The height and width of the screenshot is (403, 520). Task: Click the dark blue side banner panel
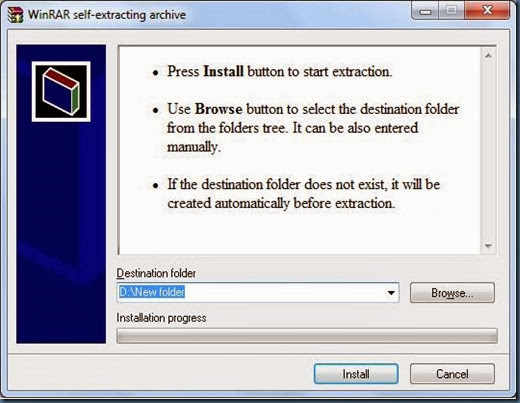pyautogui.click(x=61, y=194)
